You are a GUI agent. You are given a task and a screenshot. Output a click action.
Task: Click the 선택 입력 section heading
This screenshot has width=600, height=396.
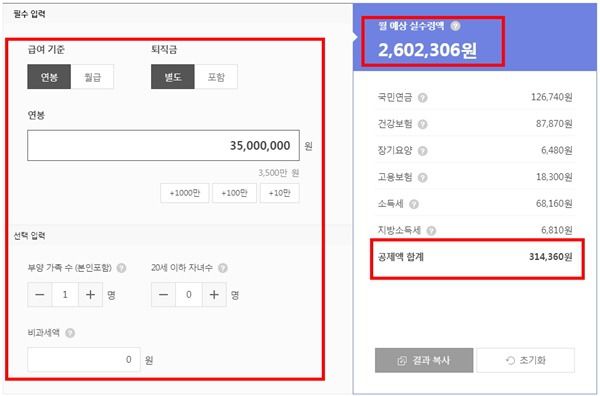click(x=29, y=236)
